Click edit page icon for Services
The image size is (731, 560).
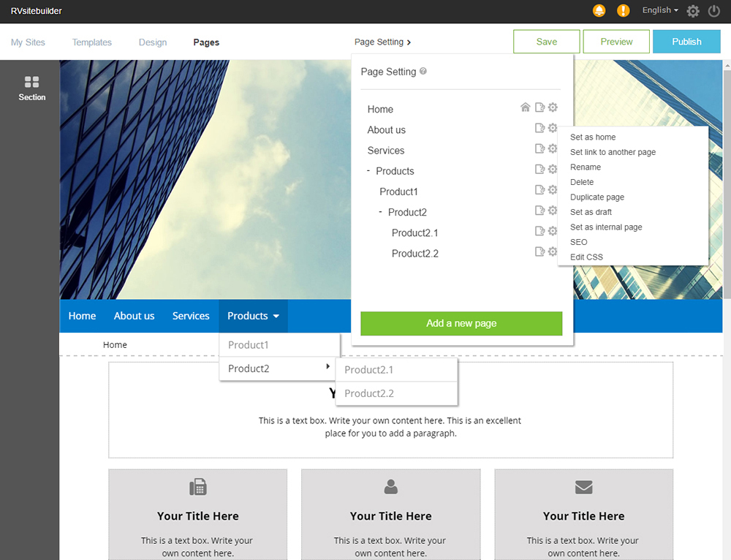[x=539, y=149]
